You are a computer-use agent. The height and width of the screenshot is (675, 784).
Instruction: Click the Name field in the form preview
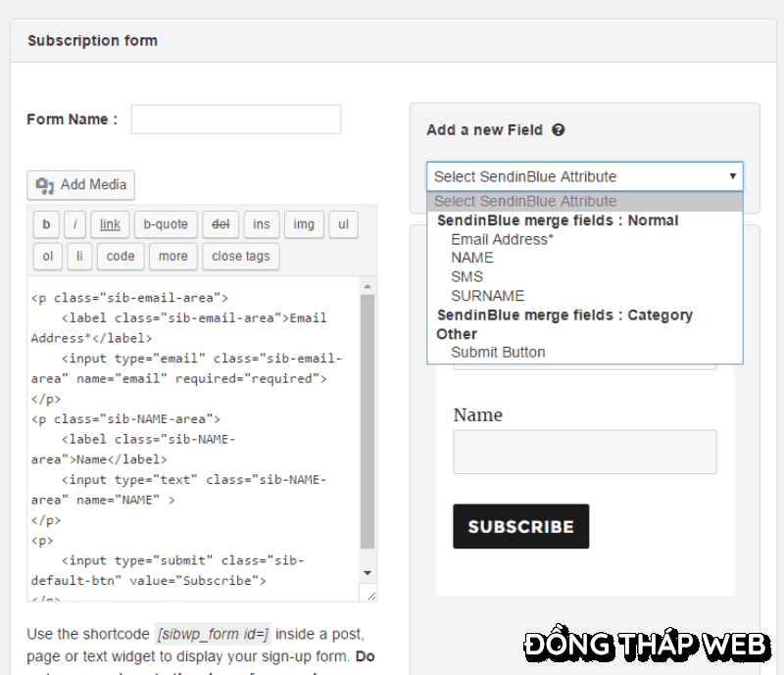click(x=585, y=452)
